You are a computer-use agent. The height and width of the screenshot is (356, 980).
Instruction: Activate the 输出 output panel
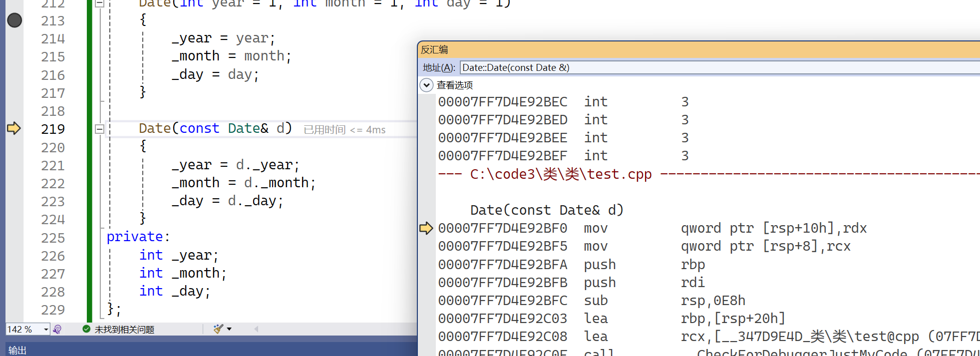point(17,350)
